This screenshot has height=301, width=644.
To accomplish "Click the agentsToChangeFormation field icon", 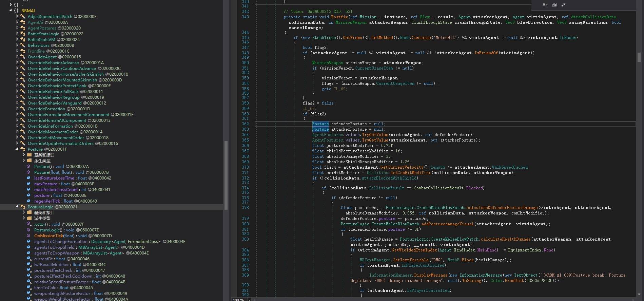I will pyautogui.click(x=29, y=241).
